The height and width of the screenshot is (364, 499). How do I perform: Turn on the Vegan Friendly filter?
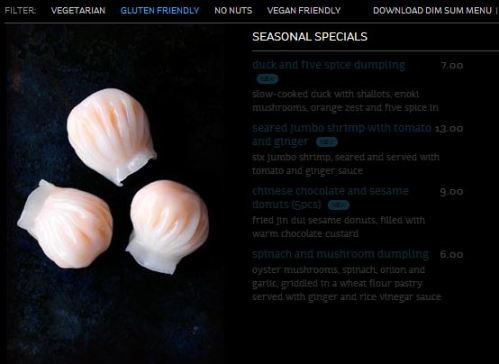pos(304,11)
